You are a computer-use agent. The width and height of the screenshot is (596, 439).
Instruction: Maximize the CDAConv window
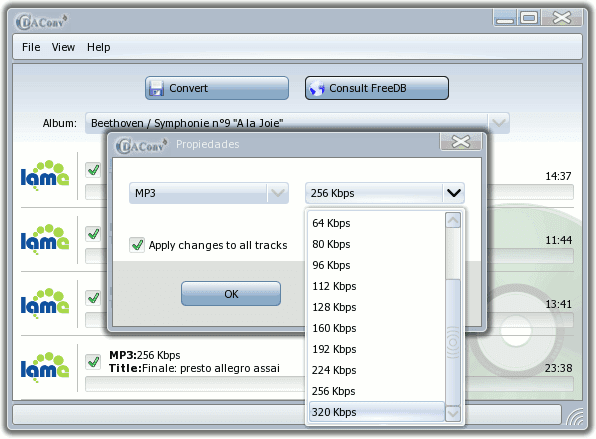point(529,18)
